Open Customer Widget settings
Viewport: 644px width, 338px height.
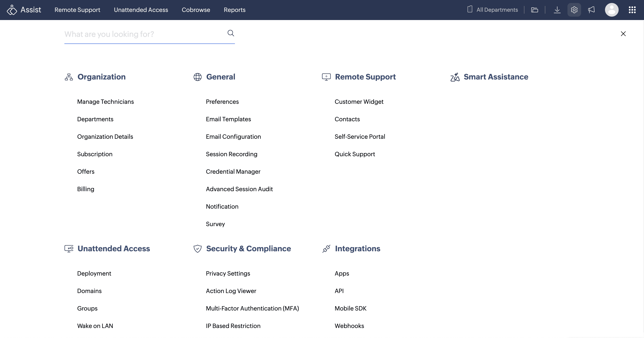[x=359, y=102]
